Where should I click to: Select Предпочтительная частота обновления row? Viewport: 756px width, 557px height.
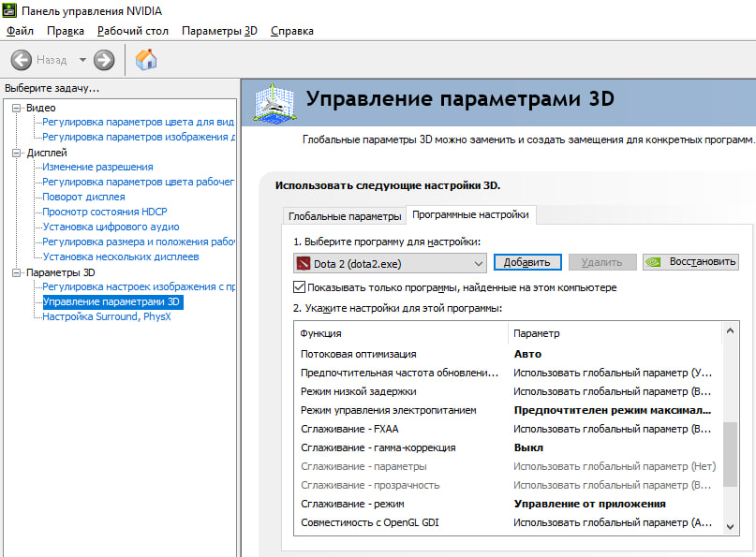[x=508, y=373]
